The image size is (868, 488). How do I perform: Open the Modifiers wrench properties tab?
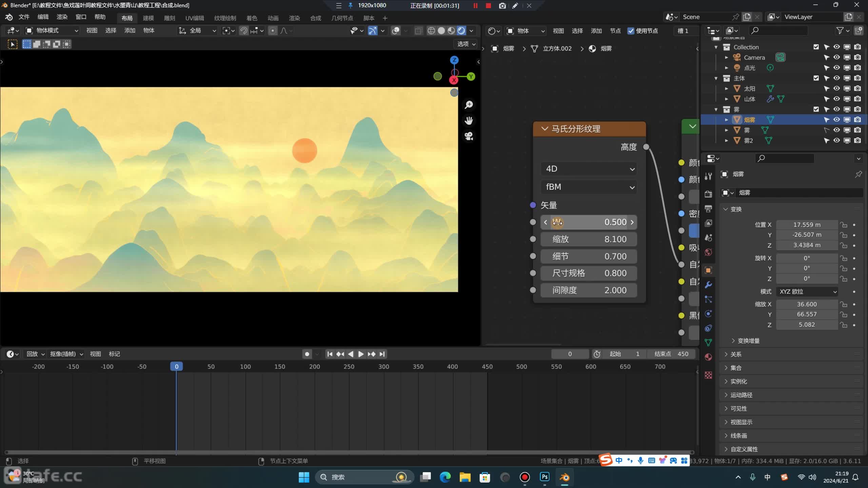[708, 285]
